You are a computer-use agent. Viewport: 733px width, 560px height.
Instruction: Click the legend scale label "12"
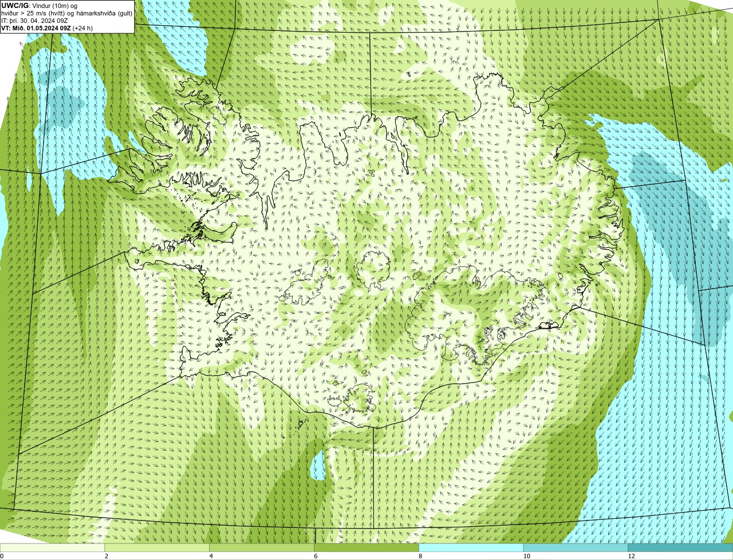[631, 556]
